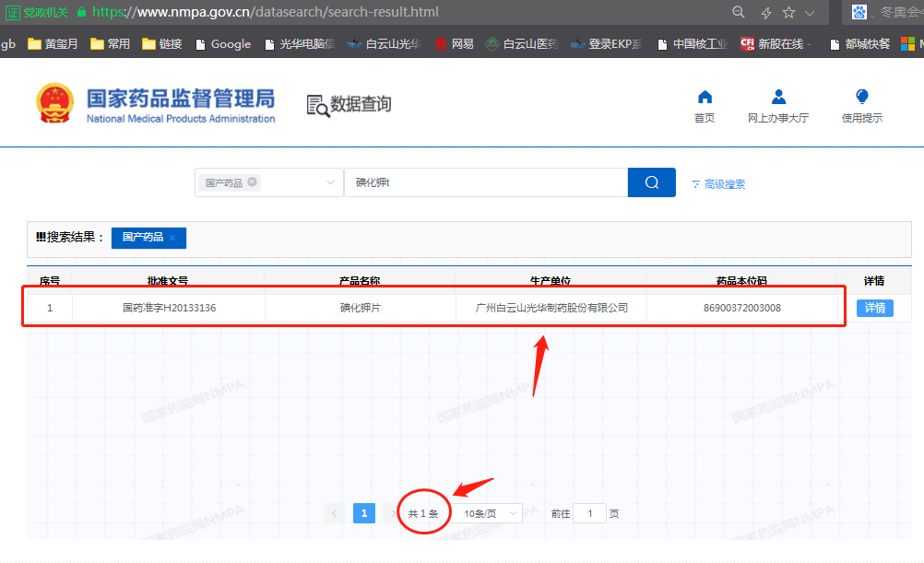Screen dimensions: 924x563
Task: Open 使用提示 lightbulb tips icon
Action: coord(861,98)
